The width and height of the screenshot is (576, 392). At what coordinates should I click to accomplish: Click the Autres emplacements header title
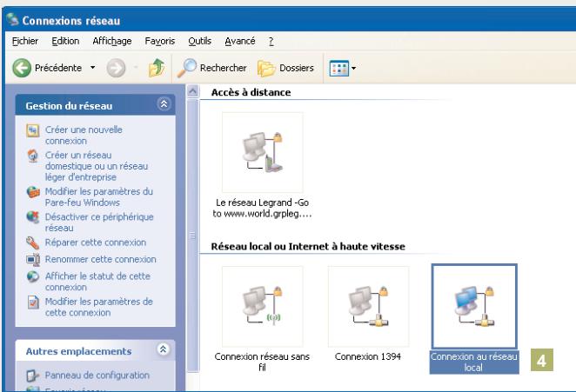tap(78, 351)
